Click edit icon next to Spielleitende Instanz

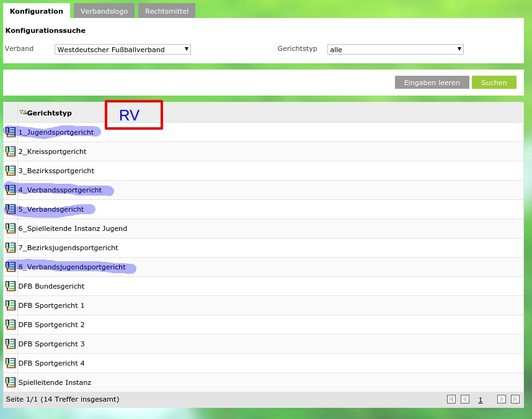click(x=11, y=382)
